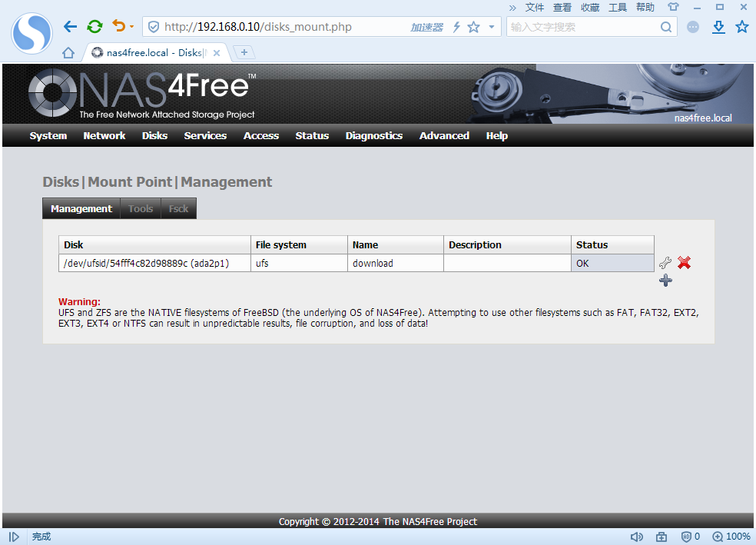The width and height of the screenshot is (756, 545).
Task: Close the nas4free.local tab
Action: coord(217,53)
